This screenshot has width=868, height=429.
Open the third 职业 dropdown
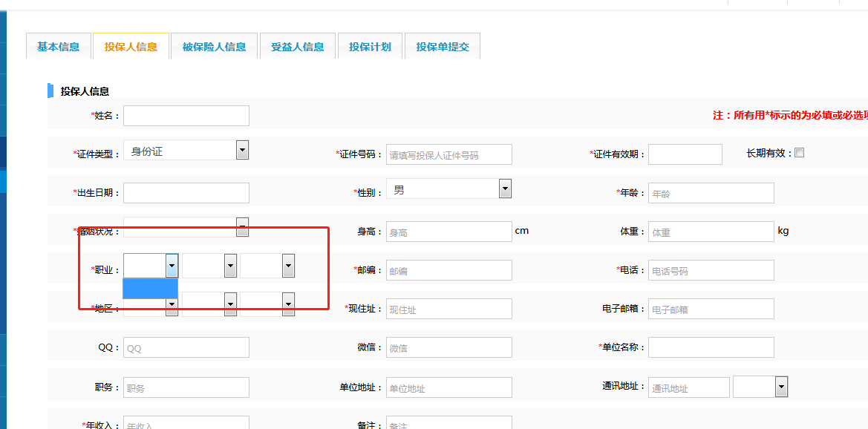click(288, 266)
